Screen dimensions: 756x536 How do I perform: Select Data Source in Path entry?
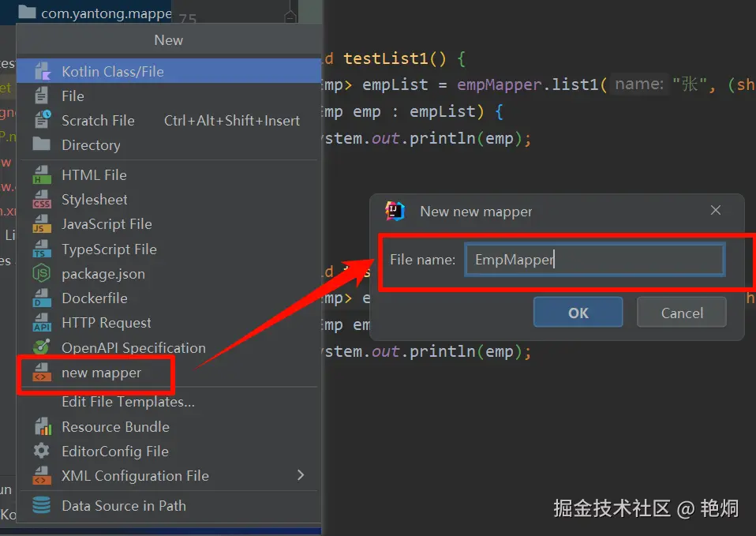169,505
